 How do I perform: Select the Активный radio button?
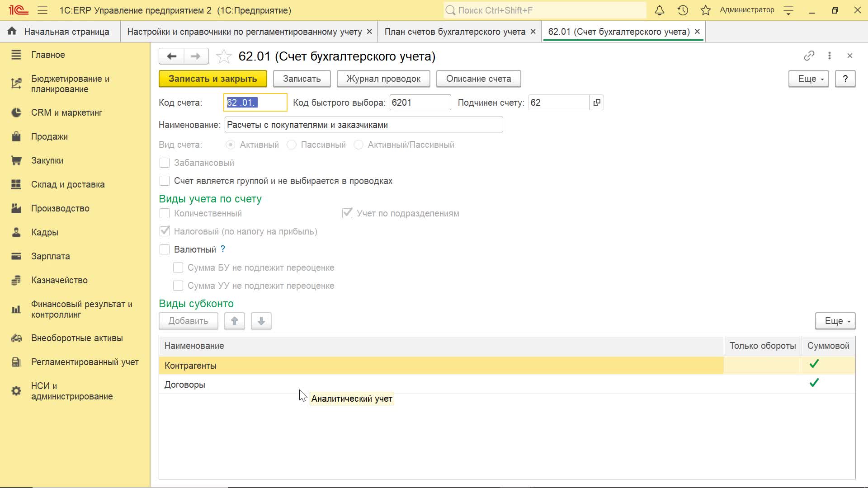coord(231,145)
